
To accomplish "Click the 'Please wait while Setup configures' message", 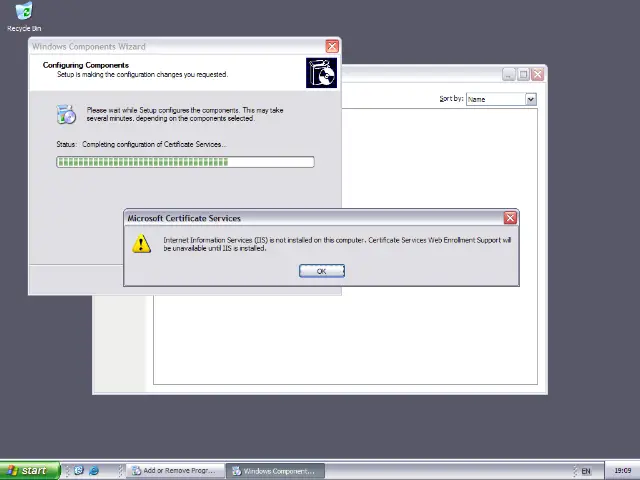I will tap(184, 114).
